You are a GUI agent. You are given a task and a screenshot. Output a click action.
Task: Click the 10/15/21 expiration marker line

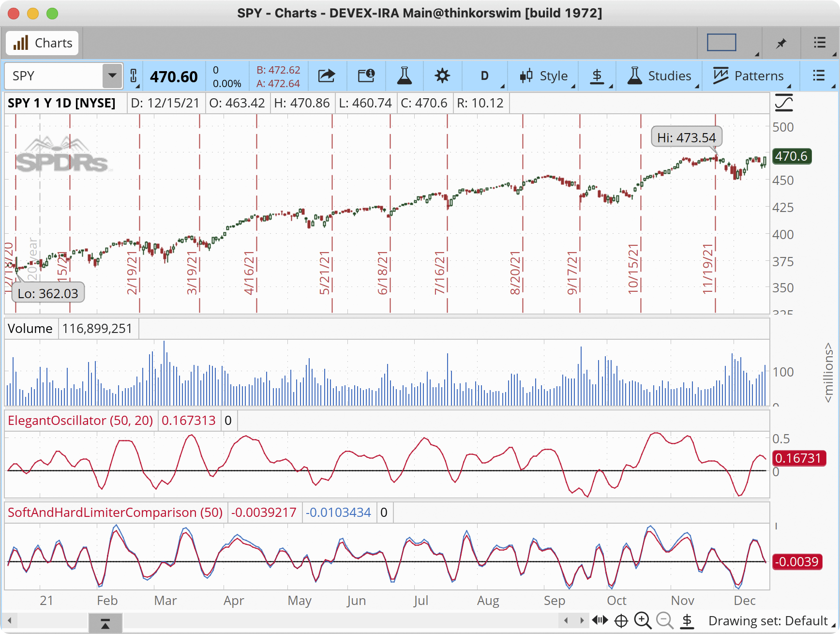641,213
